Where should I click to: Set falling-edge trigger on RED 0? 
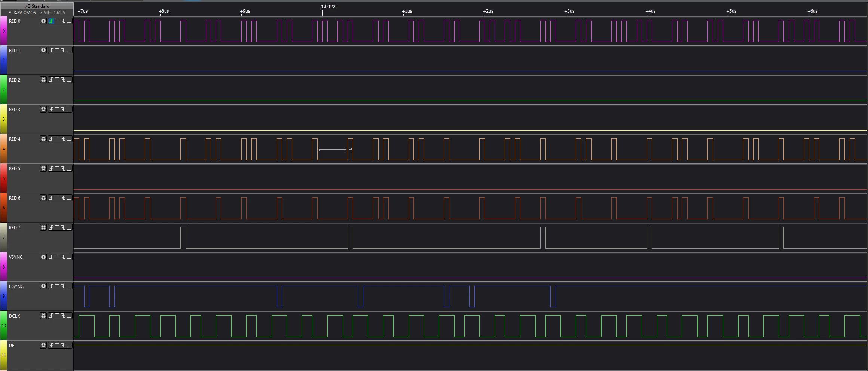63,21
